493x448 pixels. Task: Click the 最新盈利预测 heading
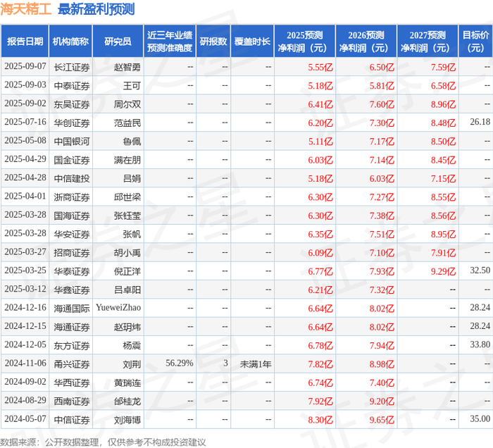(x=96, y=9)
